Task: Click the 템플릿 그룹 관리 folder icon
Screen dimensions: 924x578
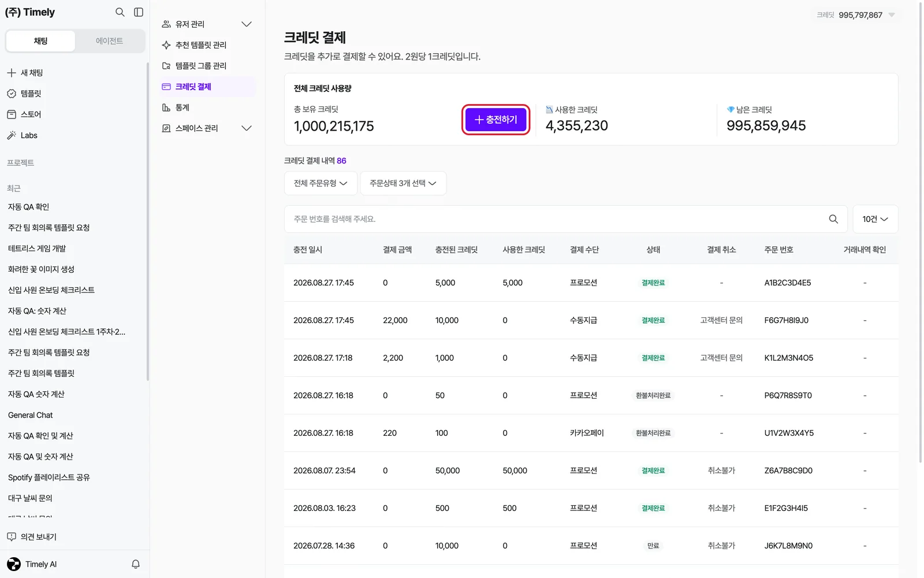Action: point(166,66)
